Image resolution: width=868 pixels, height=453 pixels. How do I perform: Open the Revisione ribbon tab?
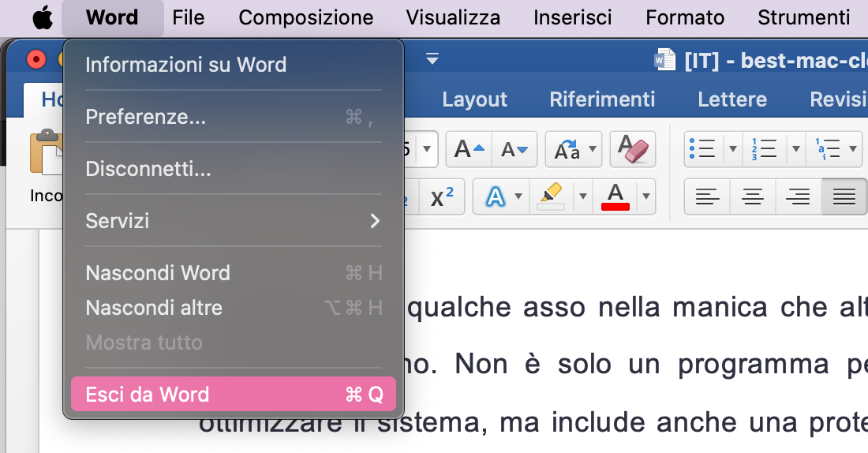pos(838,99)
